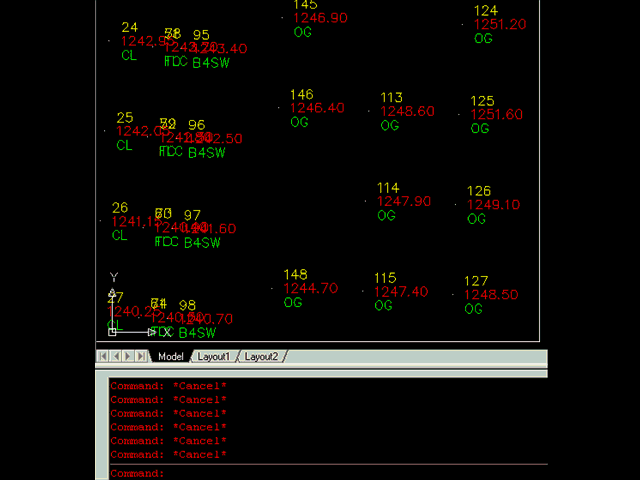
Task: Jump to last layout tab arrow
Action: click(141, 356)
